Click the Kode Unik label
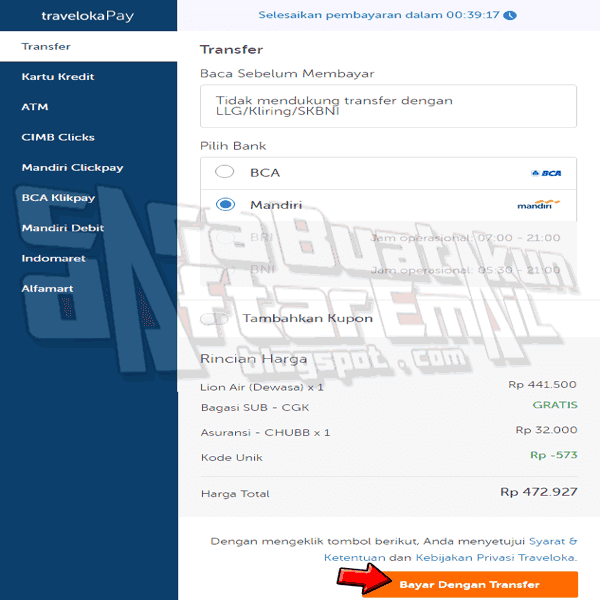This screenshot has height=600, width=600. pos(232,457)
